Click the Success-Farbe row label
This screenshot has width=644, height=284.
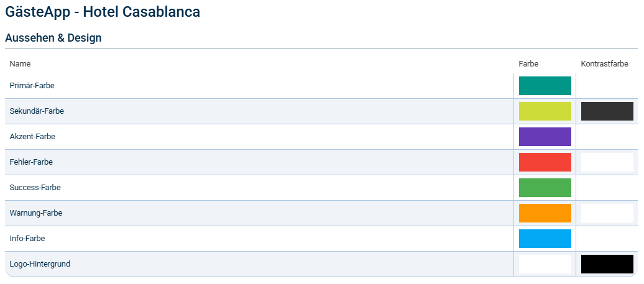tap(35, 187)
